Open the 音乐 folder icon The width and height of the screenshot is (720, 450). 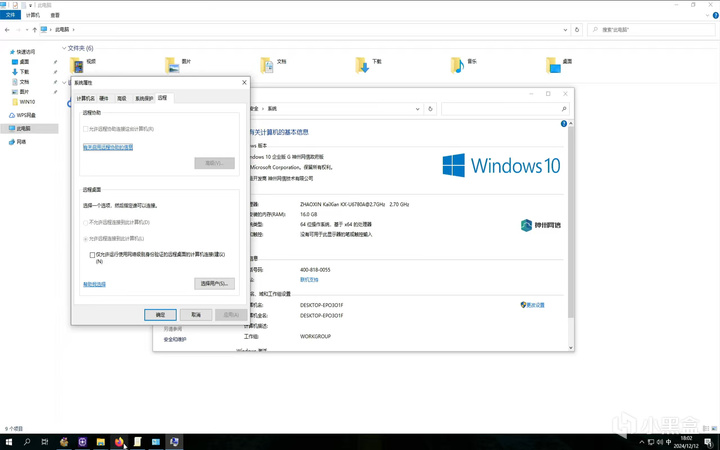[x=457, y=66]
